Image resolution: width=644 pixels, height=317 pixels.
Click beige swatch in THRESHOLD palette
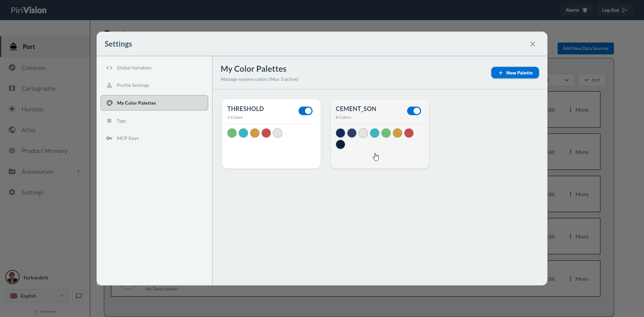278,133
